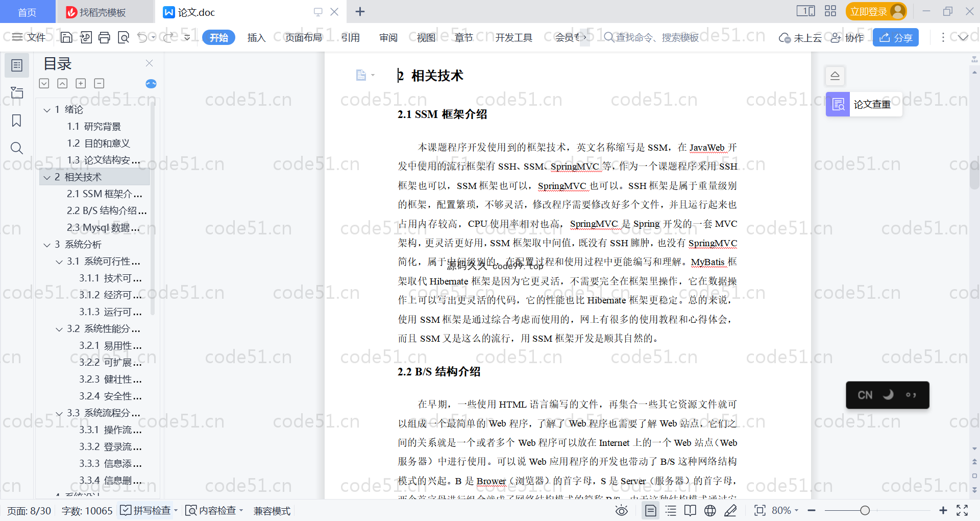Jump to 2.1 SSM 框架介 outline entry
The height and width of the screenshot is (521, 980).
pyautogui.click(x=104, y=194)
